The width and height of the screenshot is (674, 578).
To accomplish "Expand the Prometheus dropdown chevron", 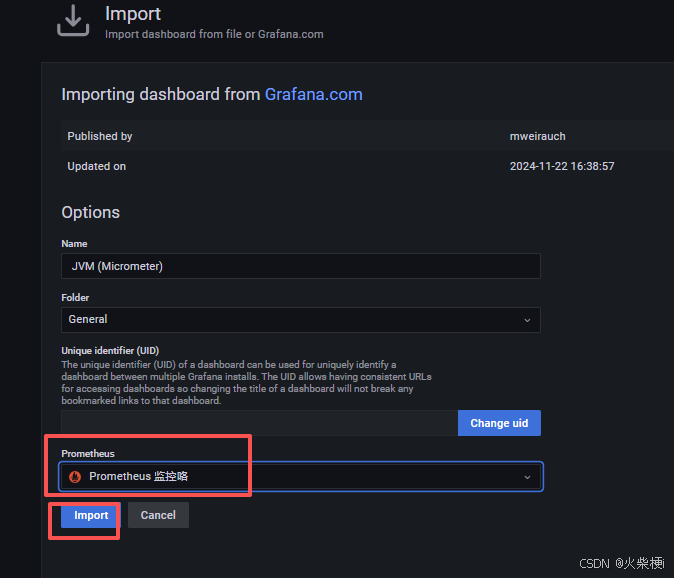I will (x=527, y=477).
